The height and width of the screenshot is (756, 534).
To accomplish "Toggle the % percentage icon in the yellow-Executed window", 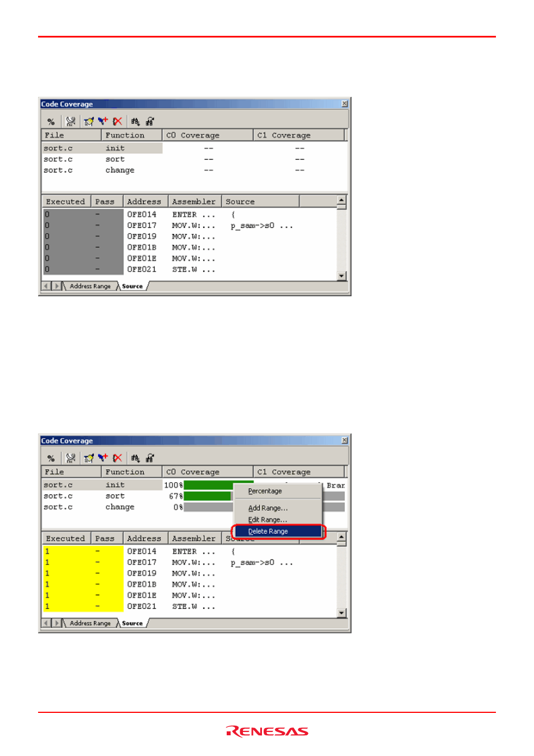I will coord(51,458).
